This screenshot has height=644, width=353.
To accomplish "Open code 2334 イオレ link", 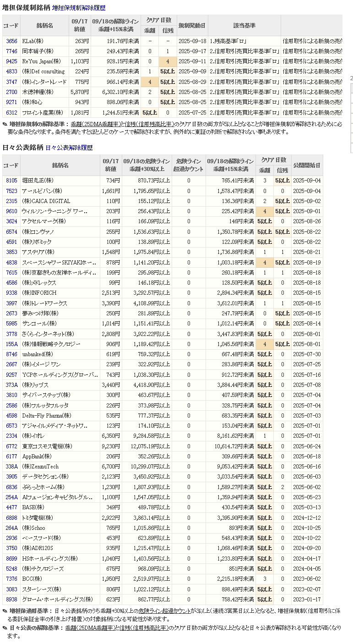I will [11, 436].
